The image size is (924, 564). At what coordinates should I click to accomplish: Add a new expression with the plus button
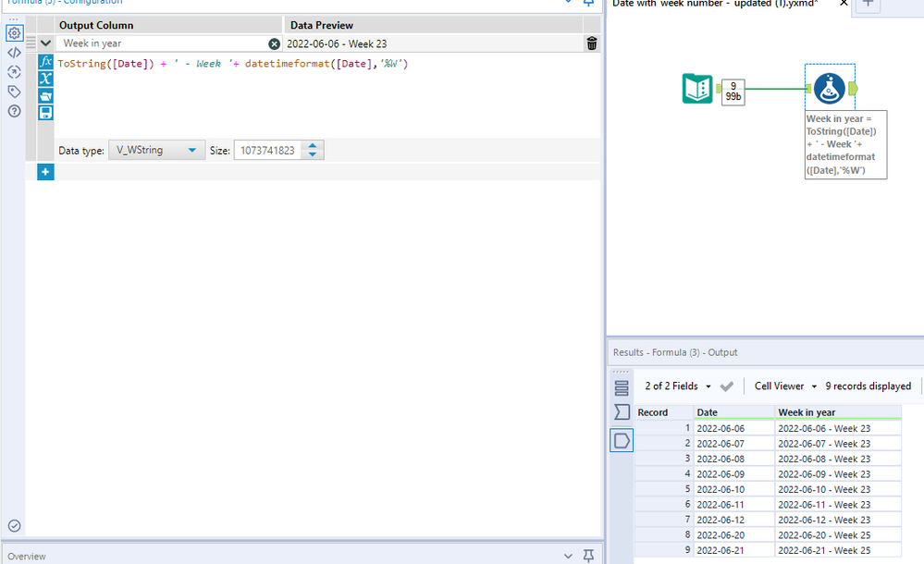point(45,171)
